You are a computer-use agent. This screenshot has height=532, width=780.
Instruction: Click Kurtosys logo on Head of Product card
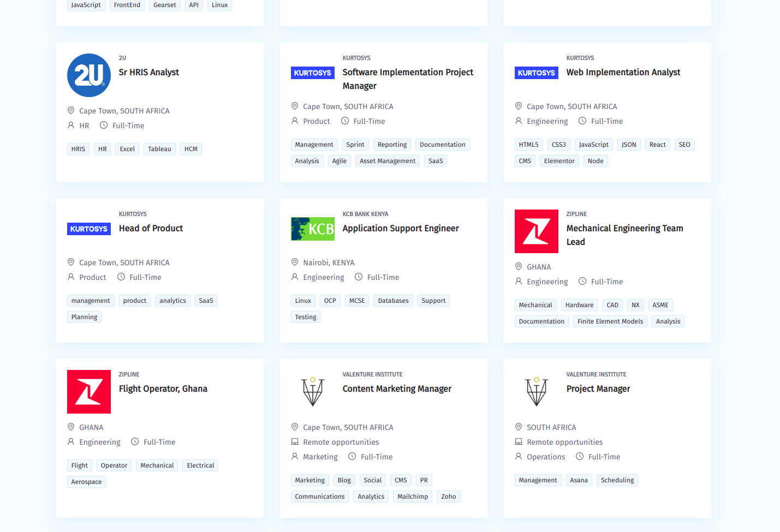89,229
